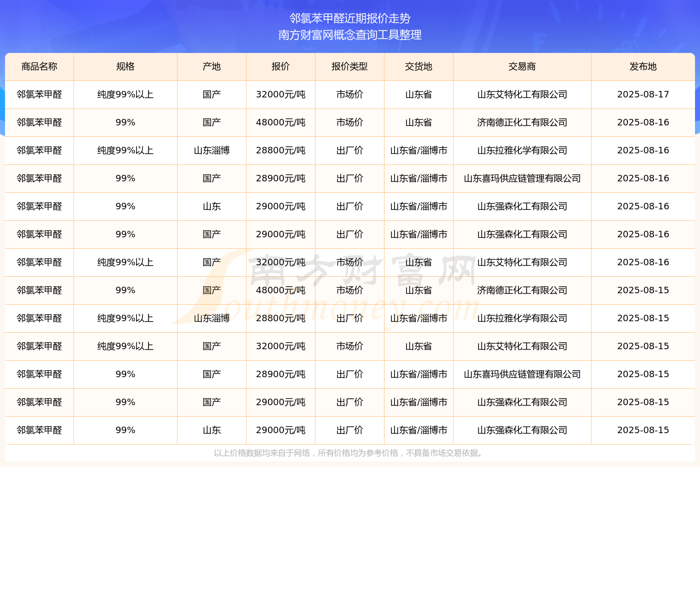Click the 报价 column header
Screen dimensions: 700x602
(x=281, y=66)
